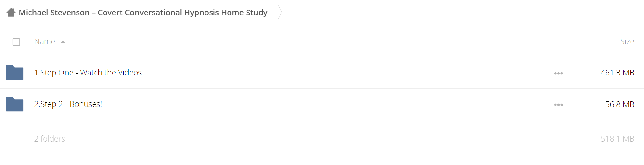
Task: Open actions menu for Step One folder
Action: (558, 74)
